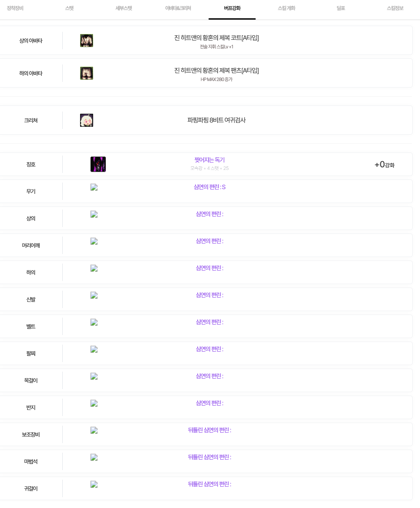
Task: Click the bottom avatar (하의 아바타) pants icon
Action: click(x=87, y=73)
